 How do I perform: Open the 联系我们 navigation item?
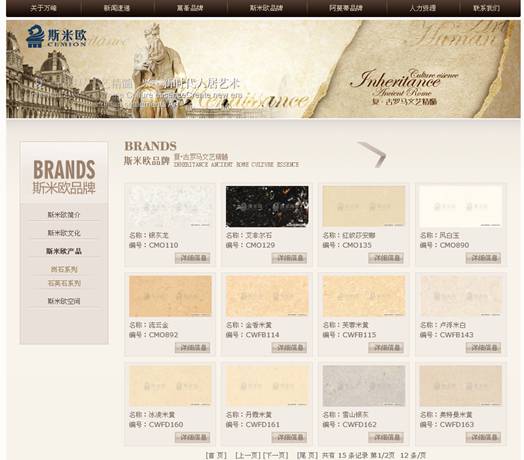point(487,8)
